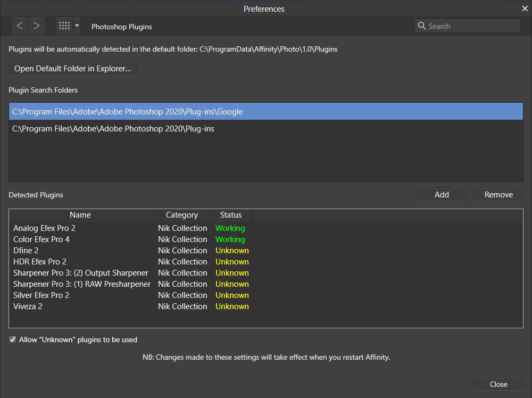The width and height of the screenshot is (532, 398).
Task: Select Sharpener Pro 3: (1) RAW Presharpener
Action: point(265,284)
